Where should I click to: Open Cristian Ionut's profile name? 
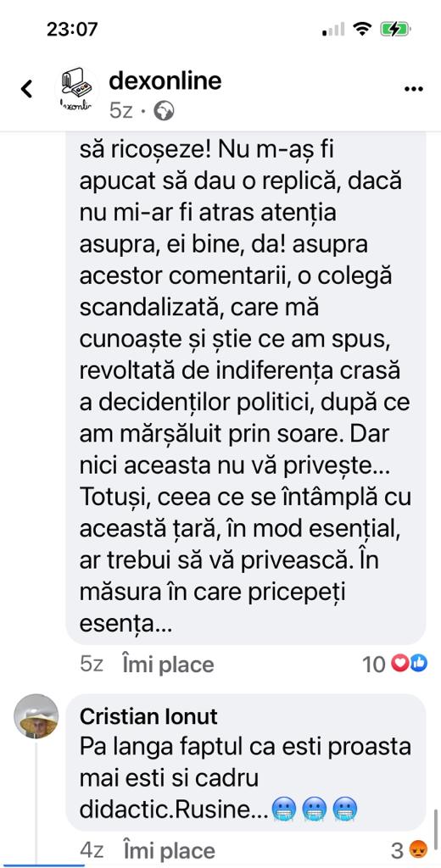point(148,717)
